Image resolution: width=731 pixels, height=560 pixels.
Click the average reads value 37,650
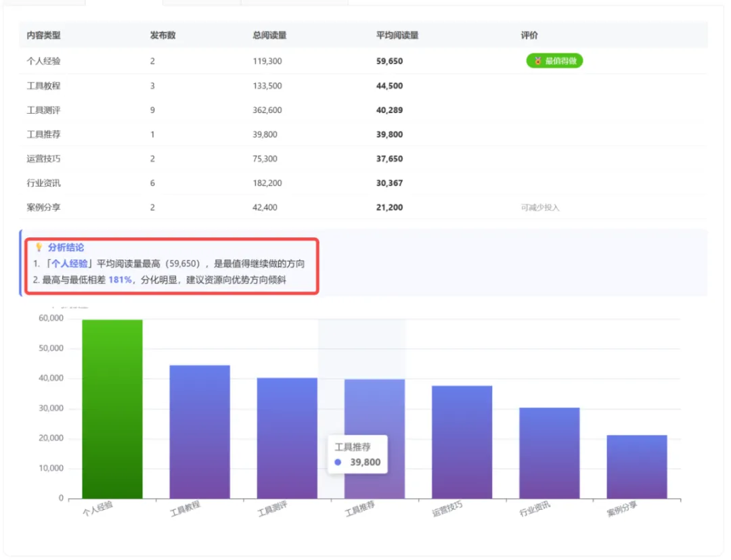389,159
